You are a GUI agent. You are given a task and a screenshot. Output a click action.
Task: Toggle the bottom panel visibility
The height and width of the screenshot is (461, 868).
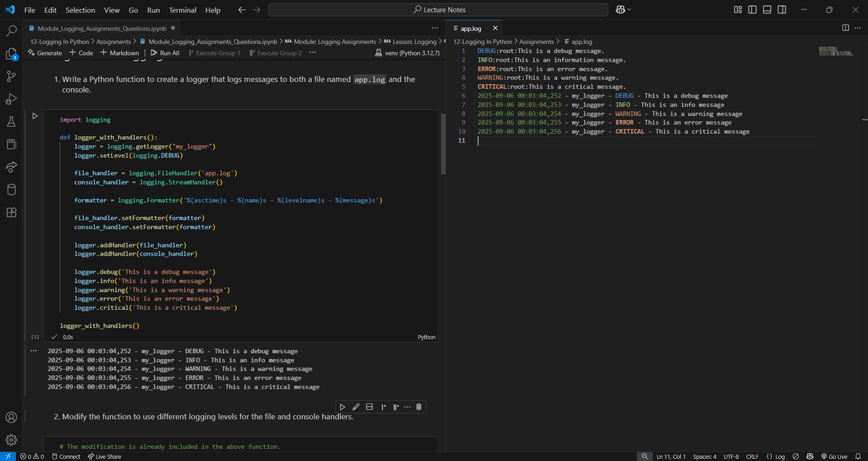(x=767, y=10)
